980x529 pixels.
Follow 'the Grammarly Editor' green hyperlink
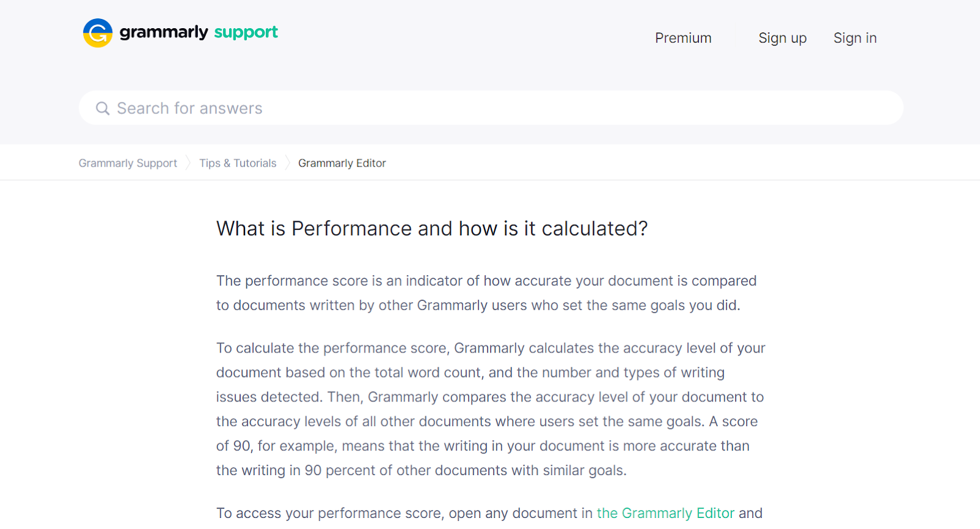[665, 513]
